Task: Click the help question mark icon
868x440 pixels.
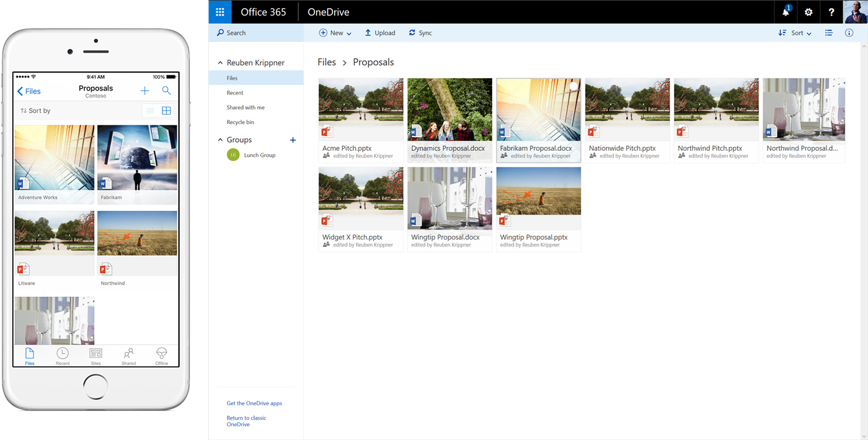Action: 831,12
